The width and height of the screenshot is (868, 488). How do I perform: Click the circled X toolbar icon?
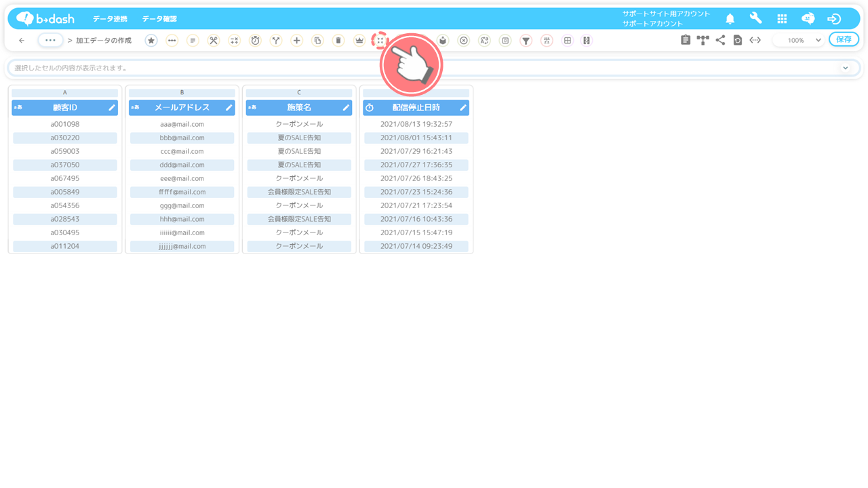pos(463,41)
